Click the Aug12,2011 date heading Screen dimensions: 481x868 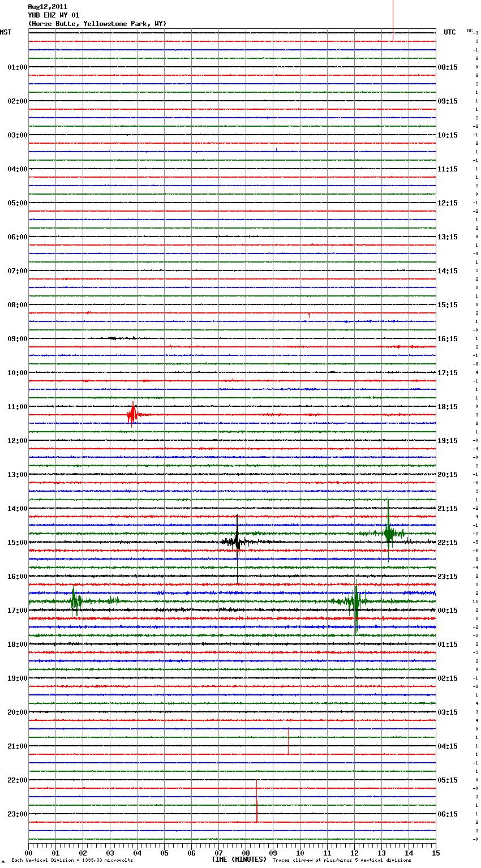(48, 7)
